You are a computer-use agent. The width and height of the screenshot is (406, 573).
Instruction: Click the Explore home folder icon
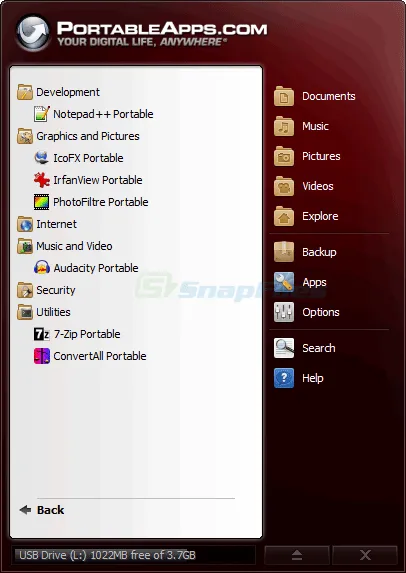pos(284,216)
